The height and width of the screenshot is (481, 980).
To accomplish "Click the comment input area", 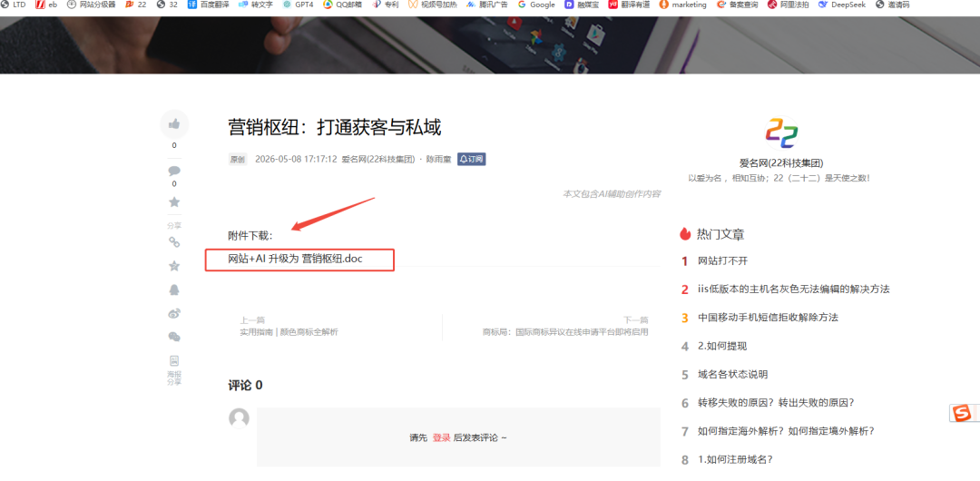I will tap(458, 437).
